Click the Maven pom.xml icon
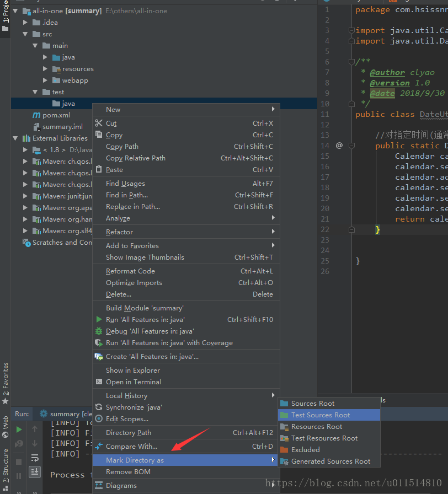Image resolution: width=448 pixels, height=494 pixels. click(36, 115)
